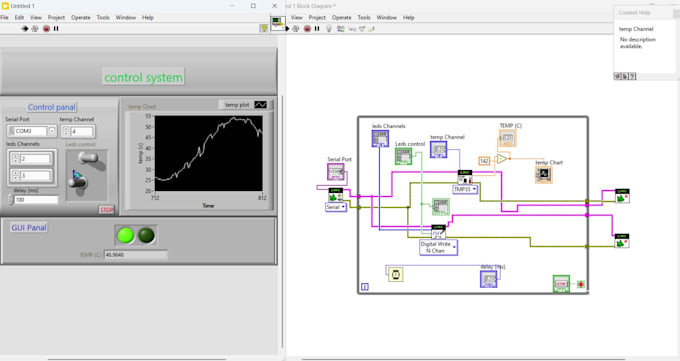The height and width of the screenshot is (361, 680).
Task: Click the red STOP button on control panel
Action: coord(106,210)
